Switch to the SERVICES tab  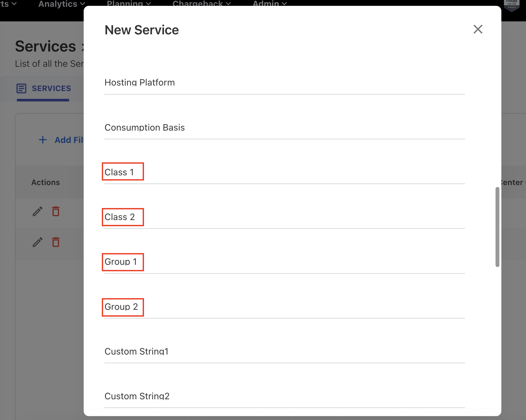point(51,88)
